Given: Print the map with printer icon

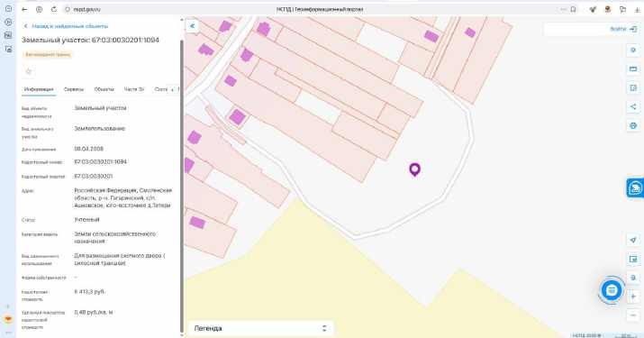Looking at the screenshot, I should point(633,125).
